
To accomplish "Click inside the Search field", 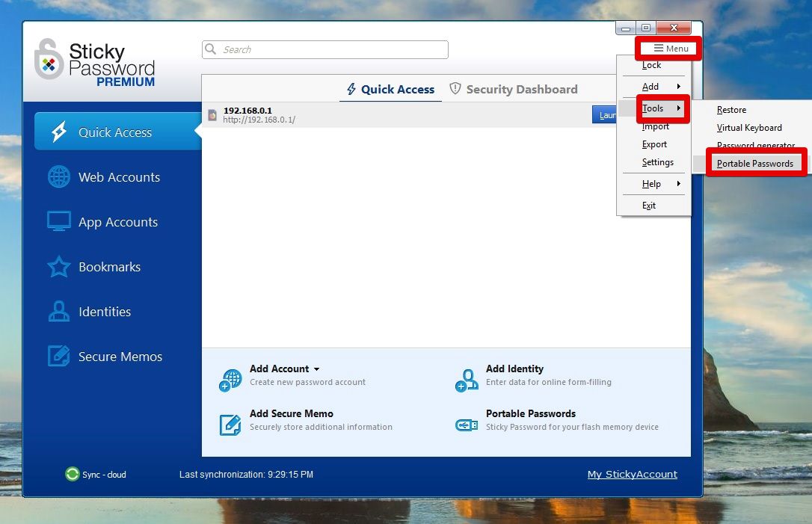I will pos(325,49).
